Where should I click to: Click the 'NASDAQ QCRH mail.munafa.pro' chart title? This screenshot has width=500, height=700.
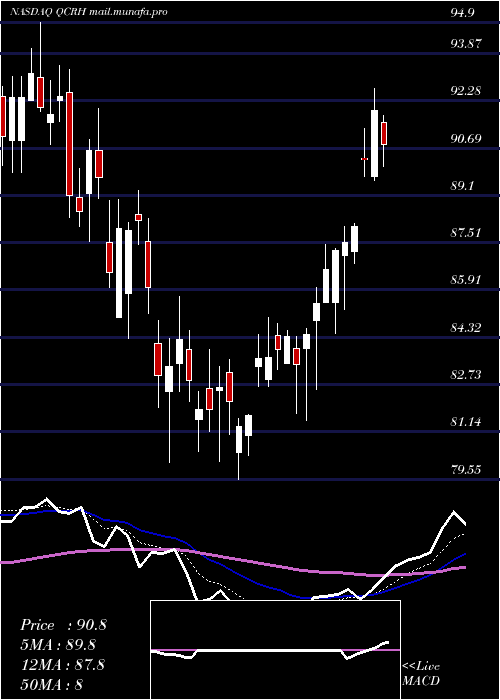88,12
